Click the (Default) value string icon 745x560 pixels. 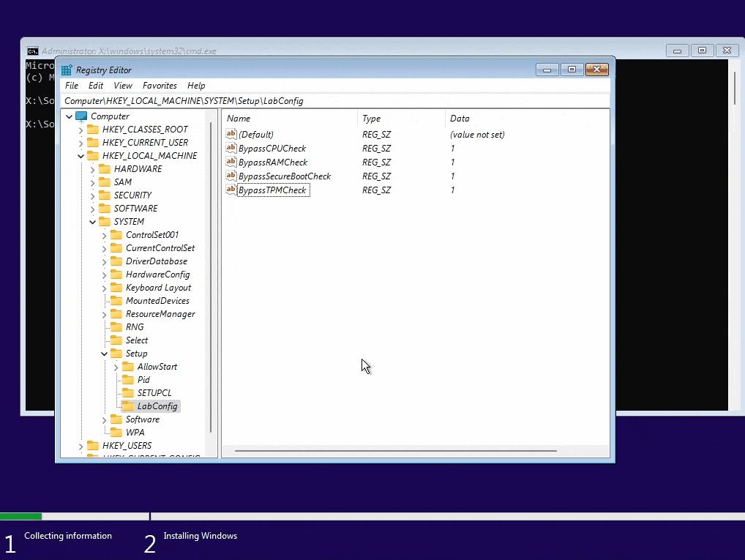(x=231, y=134)
